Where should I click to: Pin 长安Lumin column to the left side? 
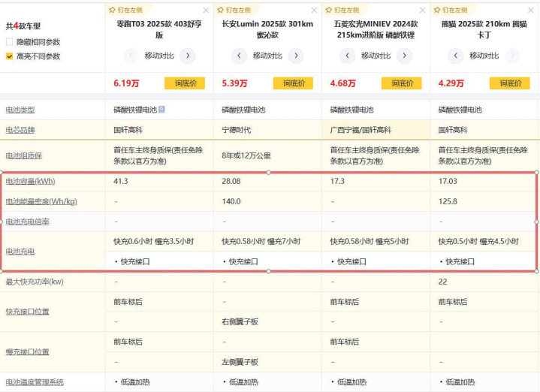point(234,11)
